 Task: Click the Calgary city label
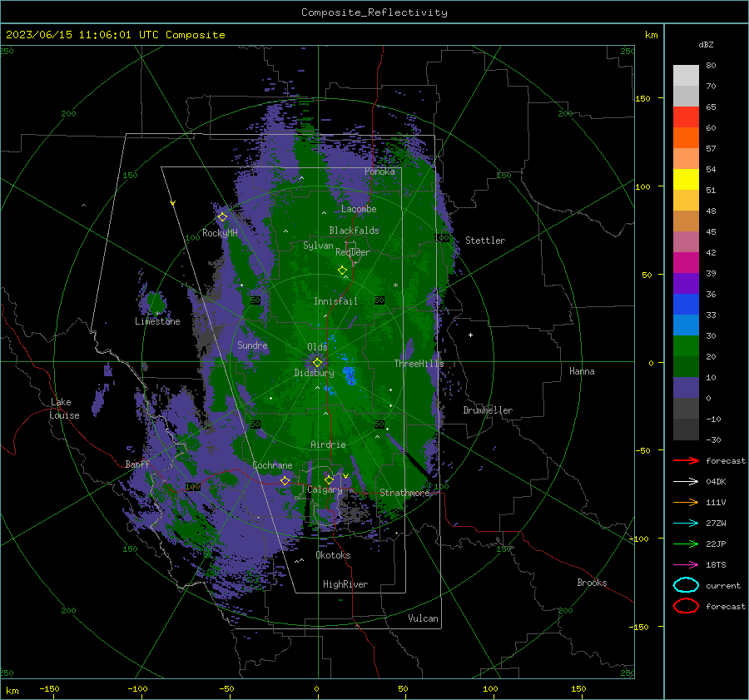[325, 489]
